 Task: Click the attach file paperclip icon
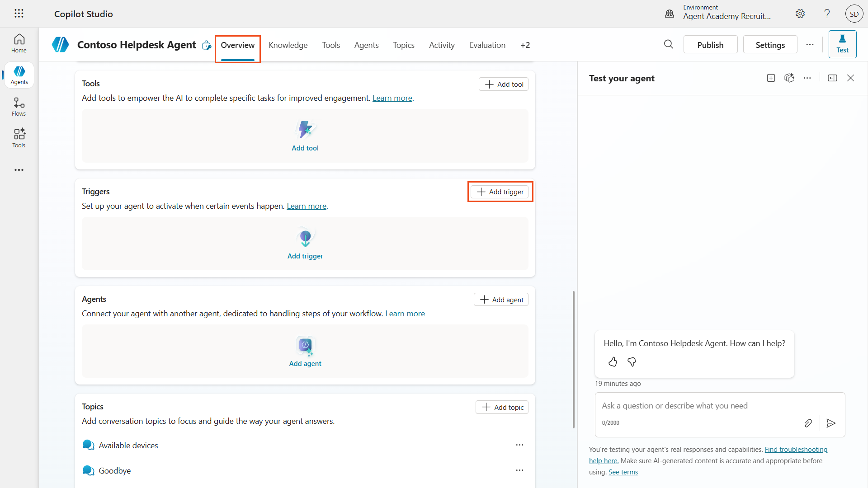point(808,423)
